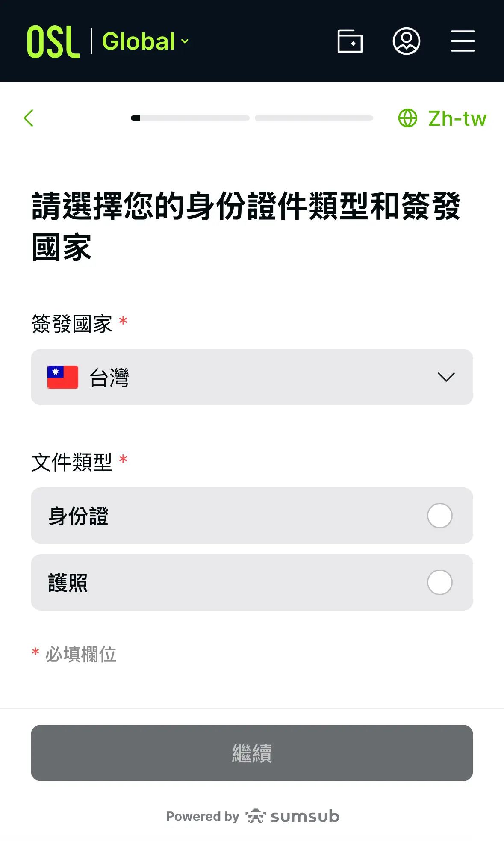Click the second progress bar segment
The image size is (504, 841).
[314, 118]
